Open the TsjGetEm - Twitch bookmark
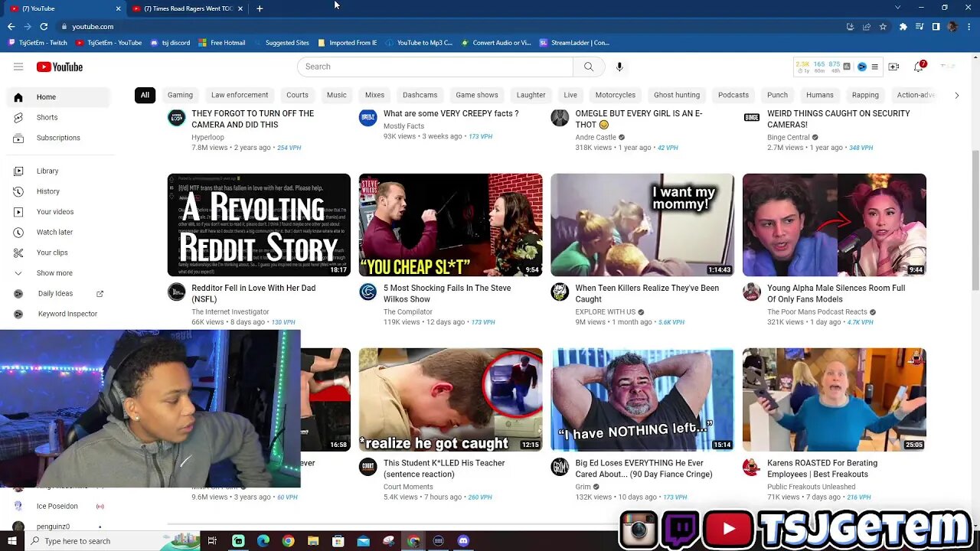Viewport: 980px width, 551px height. pyautogui.click(x=38, y=43)
